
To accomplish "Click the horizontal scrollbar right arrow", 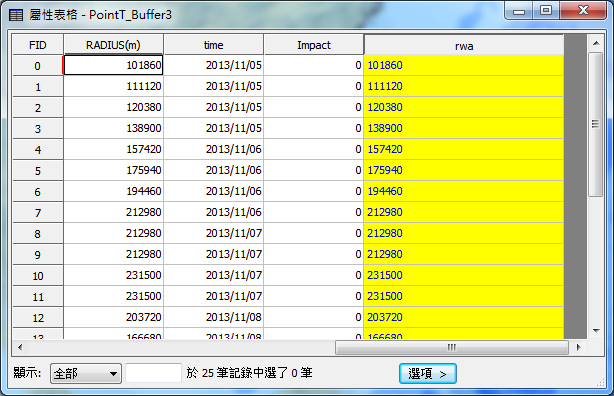I will click(x=579, y=347).
